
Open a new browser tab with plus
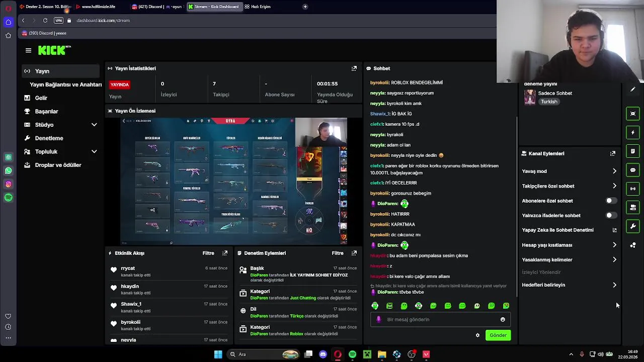click(x=305, y=7)
